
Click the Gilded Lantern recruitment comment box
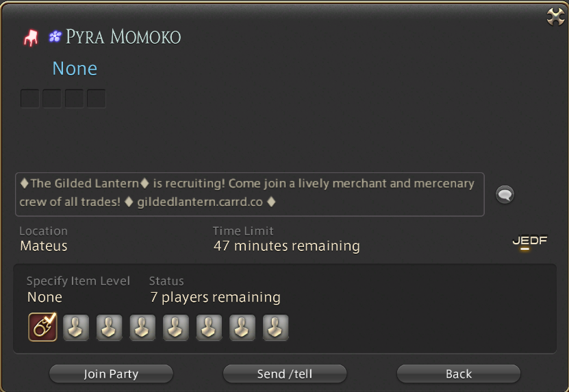click(250, 194)
